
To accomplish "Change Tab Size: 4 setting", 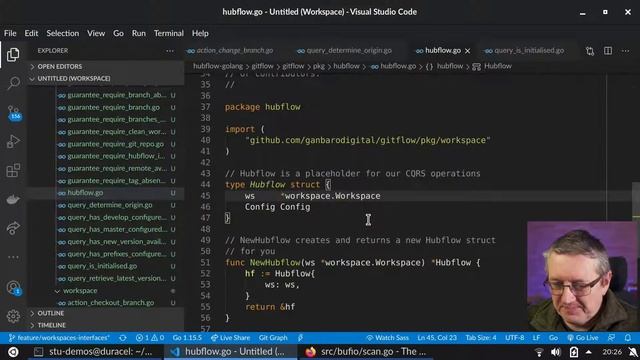I will [481, 338].
